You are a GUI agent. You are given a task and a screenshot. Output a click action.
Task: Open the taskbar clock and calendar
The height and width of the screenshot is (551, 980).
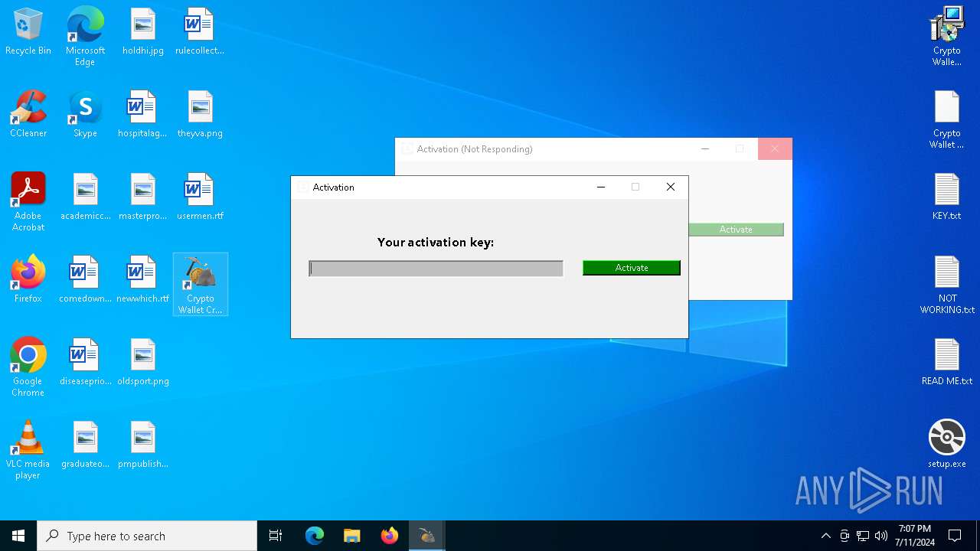click(x=915, y=536)
